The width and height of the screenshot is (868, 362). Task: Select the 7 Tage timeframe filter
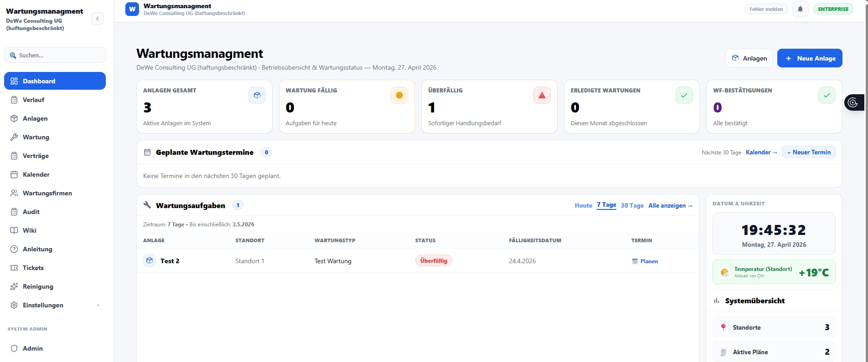click(x=606, y=205)
